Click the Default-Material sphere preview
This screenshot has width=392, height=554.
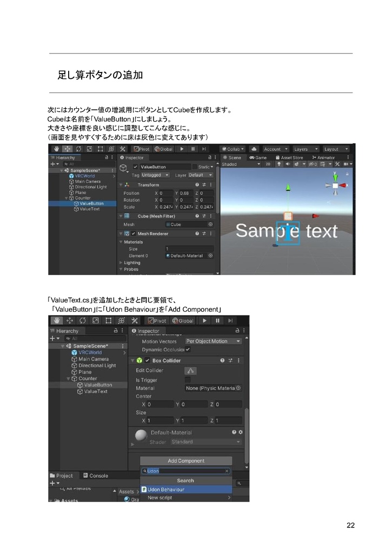coord(141,436)
